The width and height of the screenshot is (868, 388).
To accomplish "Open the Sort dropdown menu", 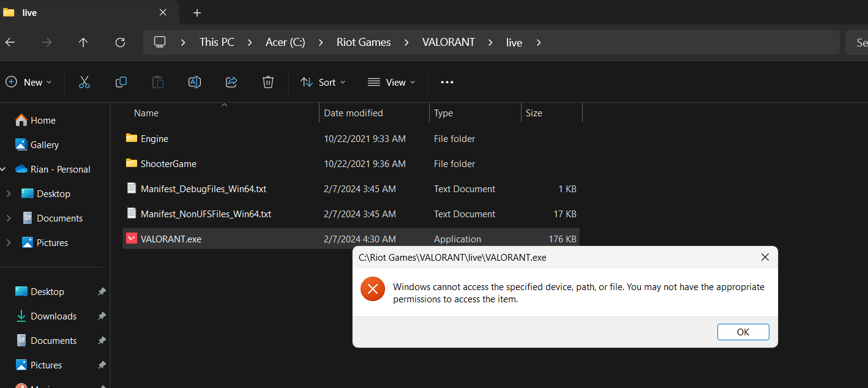I will 323,82.
